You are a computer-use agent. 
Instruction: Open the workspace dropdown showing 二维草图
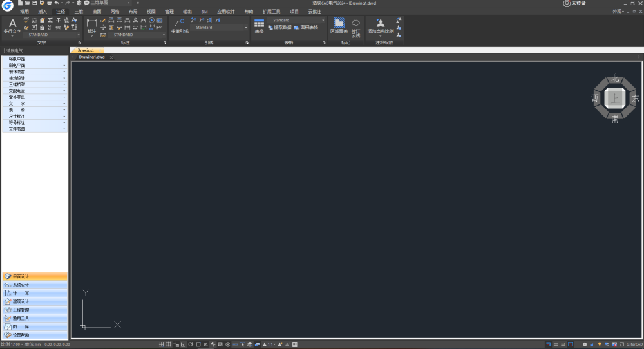[109, 3]
